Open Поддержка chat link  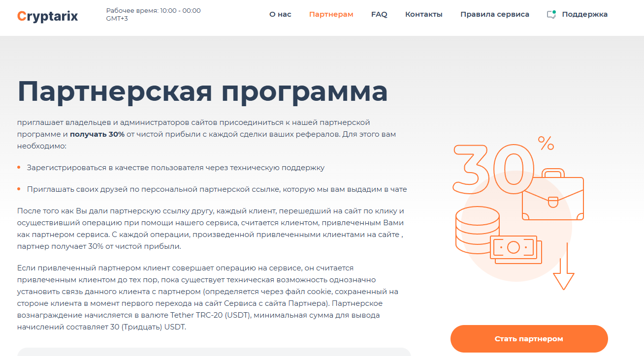tap(584, 14)
